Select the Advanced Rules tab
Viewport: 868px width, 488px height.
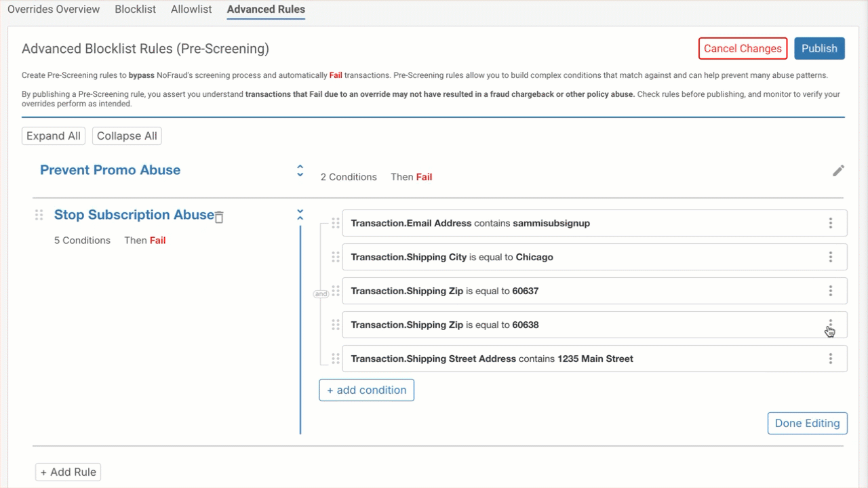[266, 9]
